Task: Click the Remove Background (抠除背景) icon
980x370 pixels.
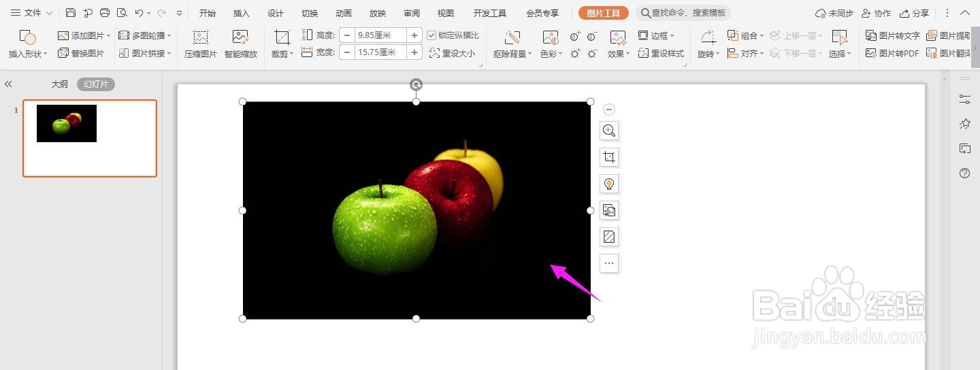Action: (x=512, y=37)
